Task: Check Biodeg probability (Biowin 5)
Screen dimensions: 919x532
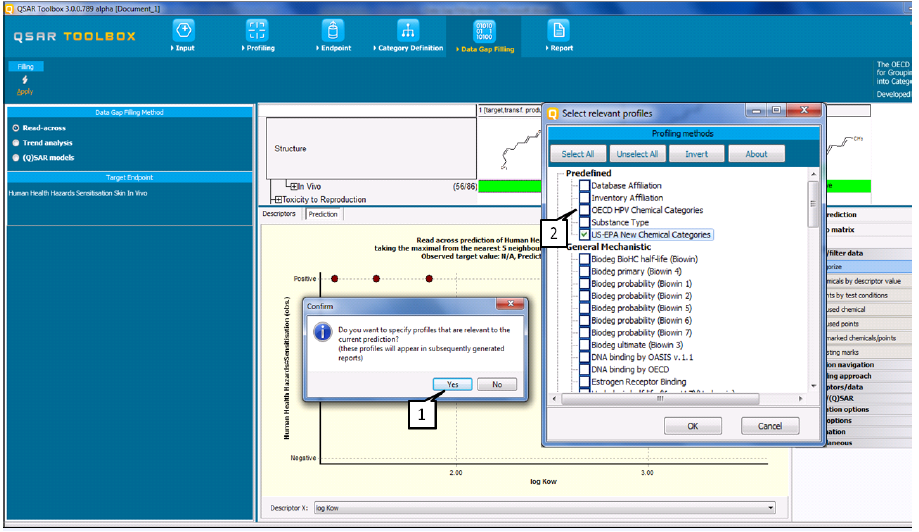Action: 584,308
